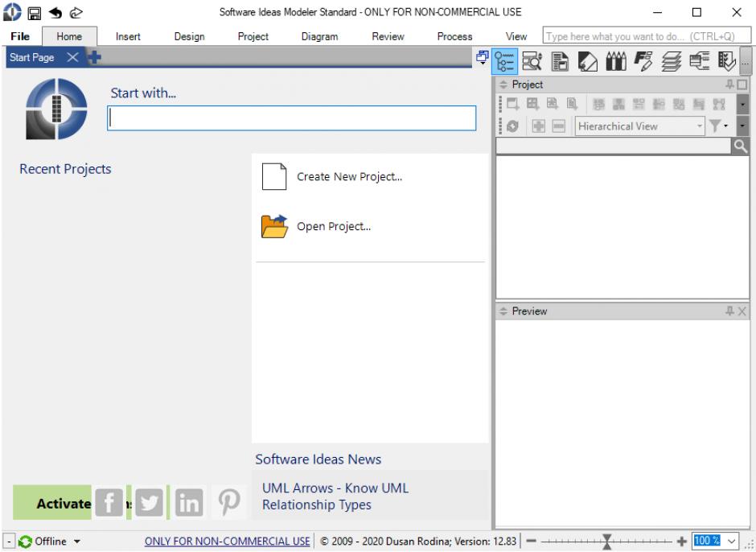Click the window list icon beside tabs
The height and width of the screenshot is (552, 756).
(482, 57)
